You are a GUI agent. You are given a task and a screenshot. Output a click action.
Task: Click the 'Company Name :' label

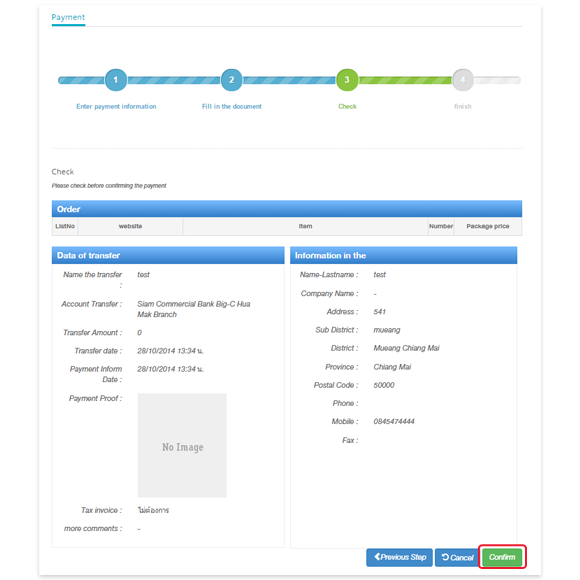click(x=329, y=293)
